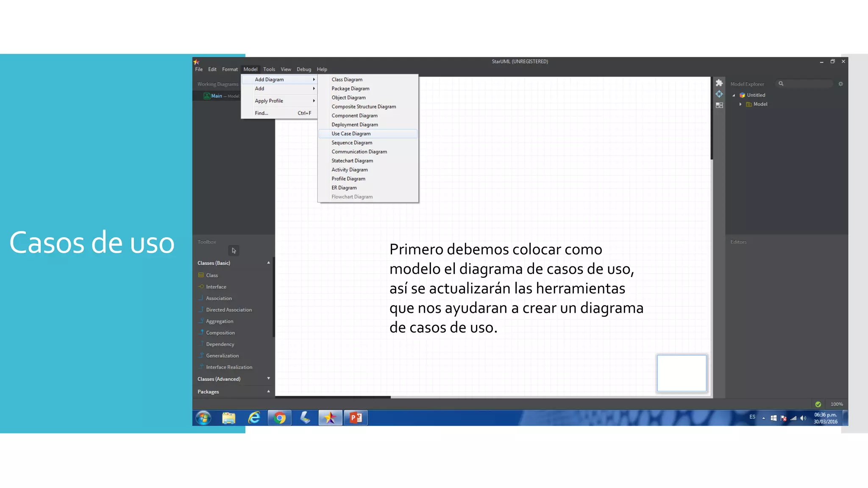The height and width of the screenshot is (488, 868).
Task: Open the Edit menu
Action: tap(212, 69)
